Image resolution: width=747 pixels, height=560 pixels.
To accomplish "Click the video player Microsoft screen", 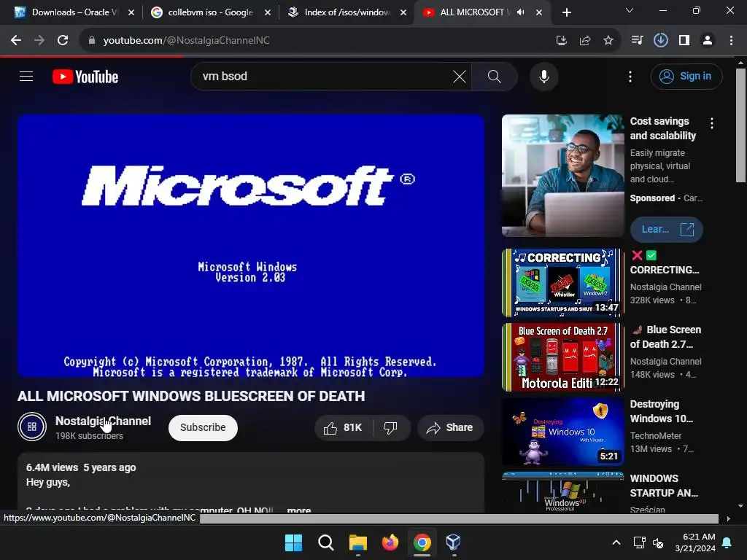I will pos(251,246).
